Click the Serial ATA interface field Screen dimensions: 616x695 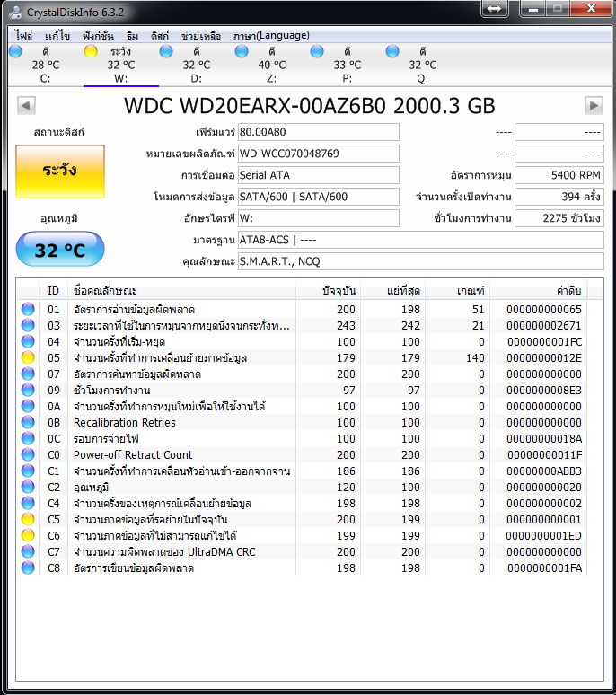click(319, 175)
